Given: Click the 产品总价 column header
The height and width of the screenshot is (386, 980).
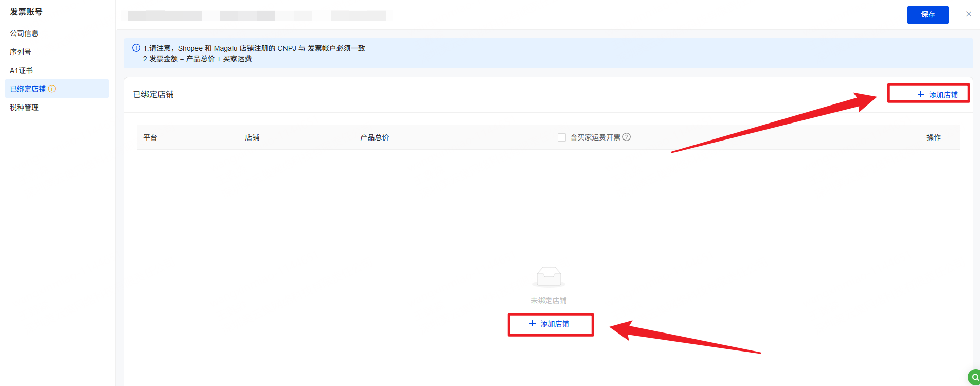Looking at the screenshot, I should [x=375, y=137].
